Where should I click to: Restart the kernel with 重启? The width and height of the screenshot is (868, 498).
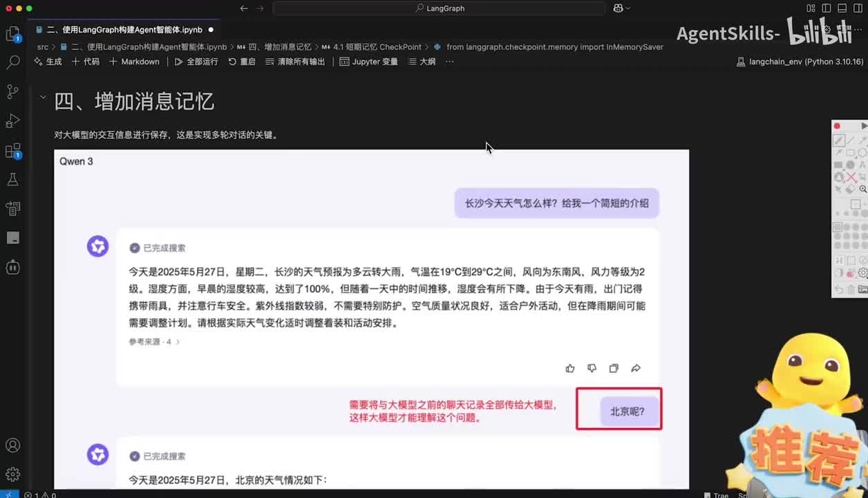pos(242,62)
